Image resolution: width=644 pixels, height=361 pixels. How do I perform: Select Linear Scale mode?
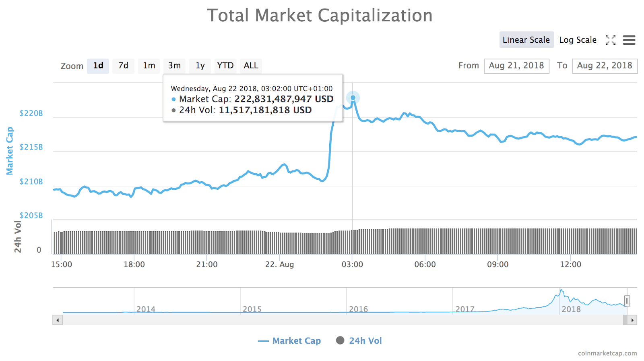click(x=526, y=39)
